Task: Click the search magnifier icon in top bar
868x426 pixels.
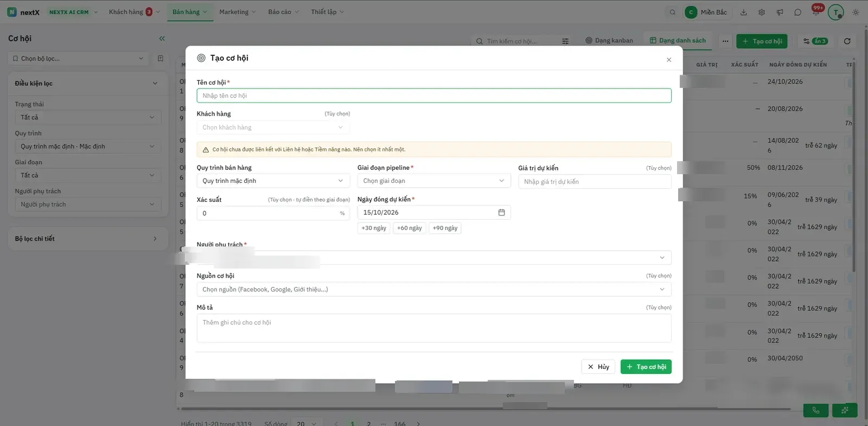Action: coord(672,12)
